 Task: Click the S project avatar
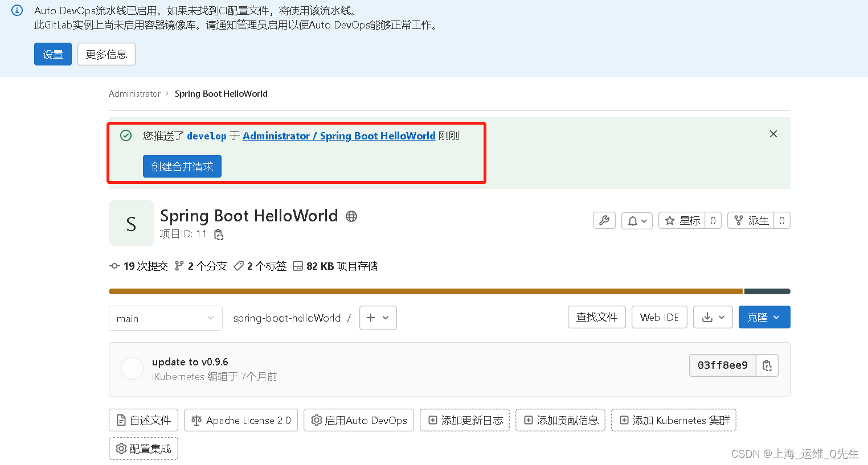click(x=132, y=223)
